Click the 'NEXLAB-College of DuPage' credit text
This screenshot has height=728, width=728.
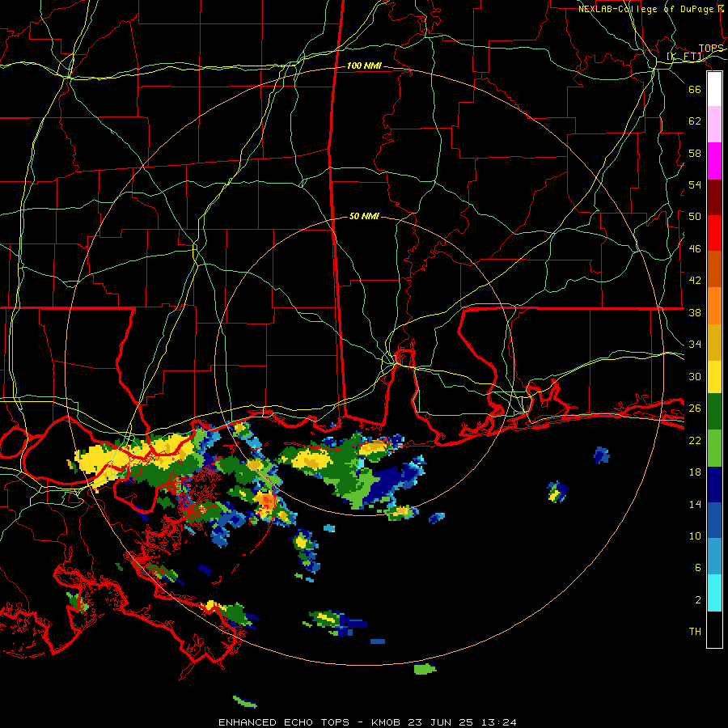[x=645, y=9]
